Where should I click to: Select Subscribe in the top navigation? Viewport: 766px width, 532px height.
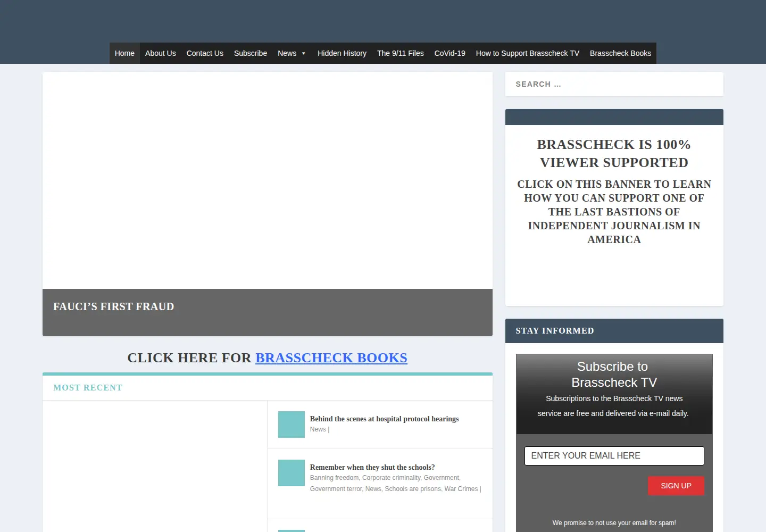251,53
